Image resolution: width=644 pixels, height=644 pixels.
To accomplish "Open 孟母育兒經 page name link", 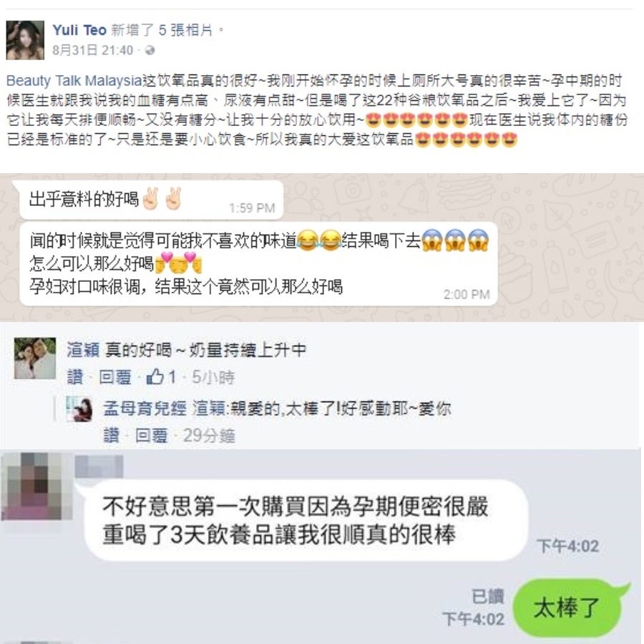I will point(145,409).
